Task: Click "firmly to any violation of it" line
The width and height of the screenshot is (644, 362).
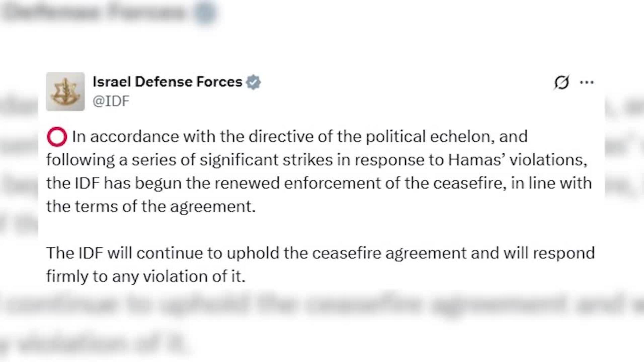Action: 146,277
